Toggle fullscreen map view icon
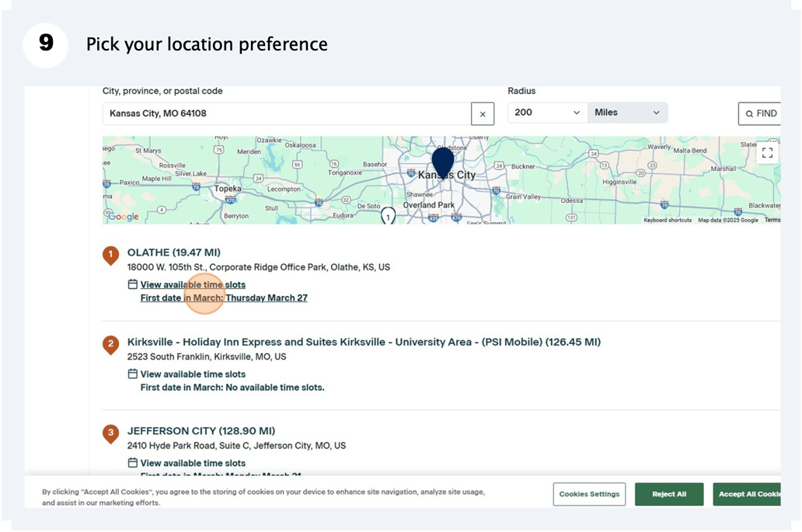The width and height of the screenshot is (802, 532). tap(767, 153)
